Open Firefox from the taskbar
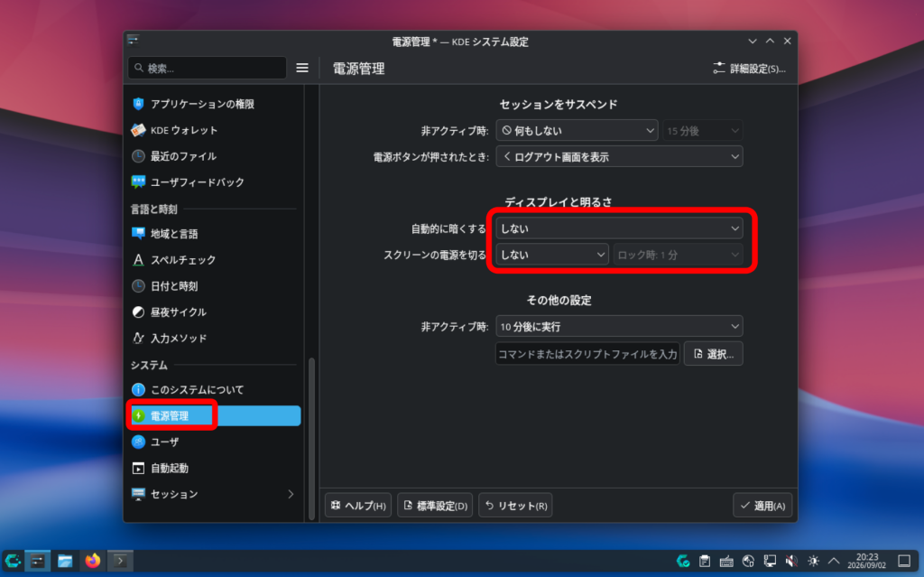The height and width of the screenshot is (577, 924). 93,561
